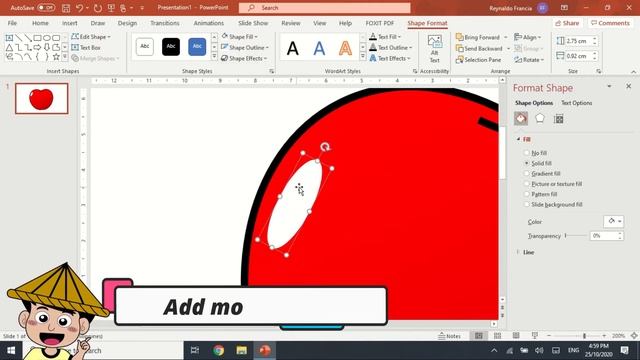Screen dimensions: 640x360
Task: Select the black-filled Abc shape style
Action: click(x=171, y=47)
